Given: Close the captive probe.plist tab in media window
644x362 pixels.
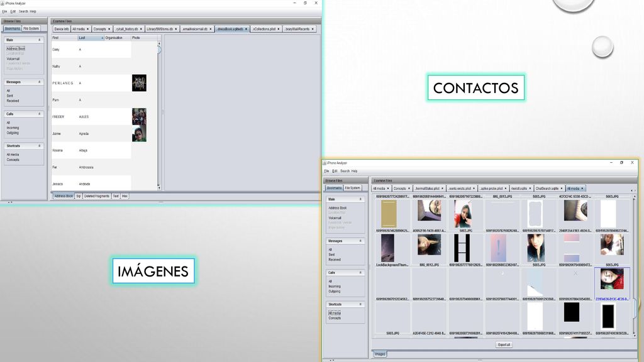Looking at the screenshot, I should click(x=506, y=189).
